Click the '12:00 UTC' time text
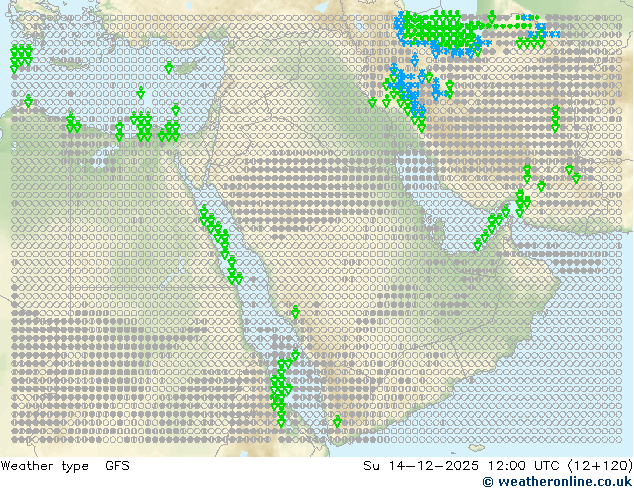 click(x=523, y=466)
